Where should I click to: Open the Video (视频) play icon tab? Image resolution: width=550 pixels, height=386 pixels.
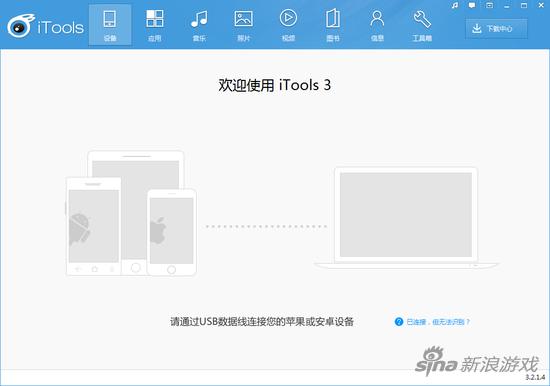click(288, 25)
